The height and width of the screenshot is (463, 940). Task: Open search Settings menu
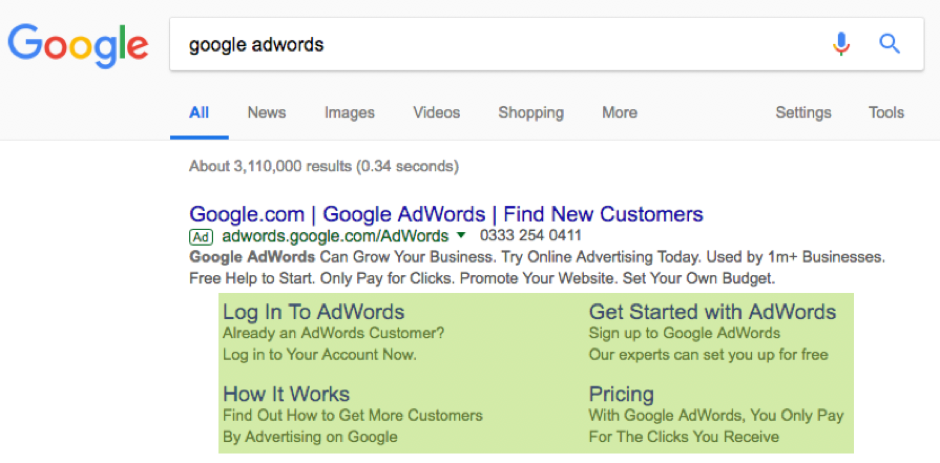click(803, 112)
